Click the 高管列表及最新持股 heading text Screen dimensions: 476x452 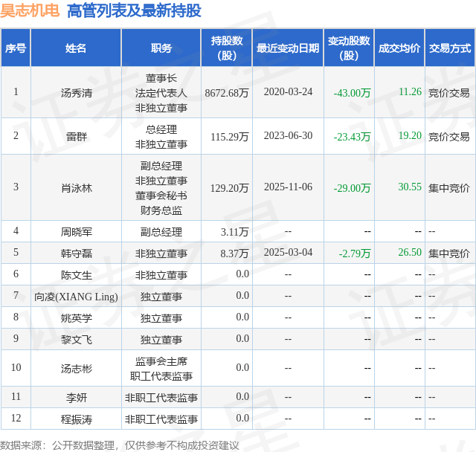coord(134,10)
